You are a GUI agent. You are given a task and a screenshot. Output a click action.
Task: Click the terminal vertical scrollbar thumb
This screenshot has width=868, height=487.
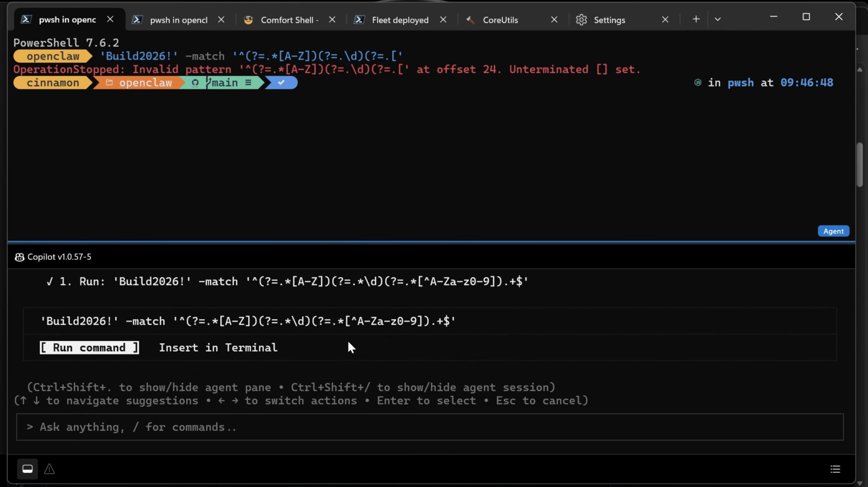[x=860, y=165]
